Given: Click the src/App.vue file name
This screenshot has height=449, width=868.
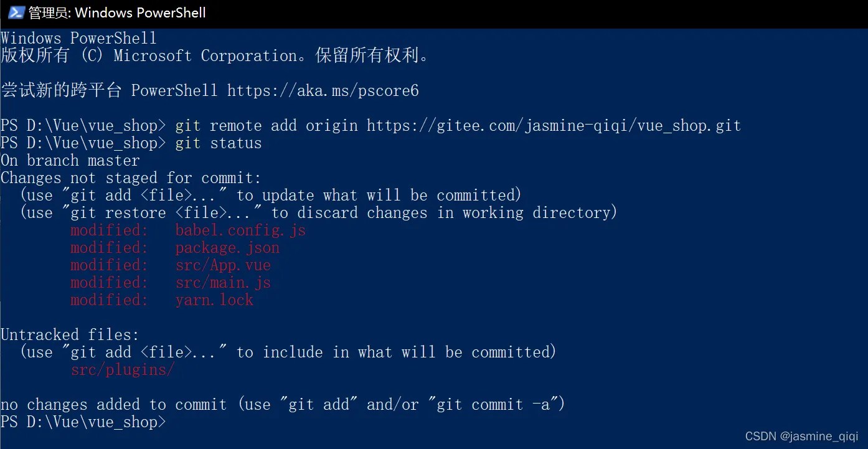Looking at the screenshot, I should click(223, 265).
